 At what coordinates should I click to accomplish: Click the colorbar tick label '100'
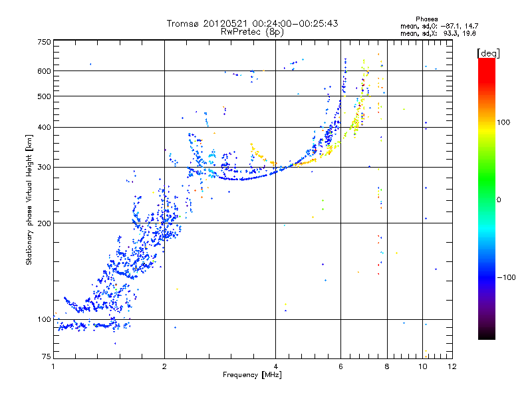click(x=503, y=122)
